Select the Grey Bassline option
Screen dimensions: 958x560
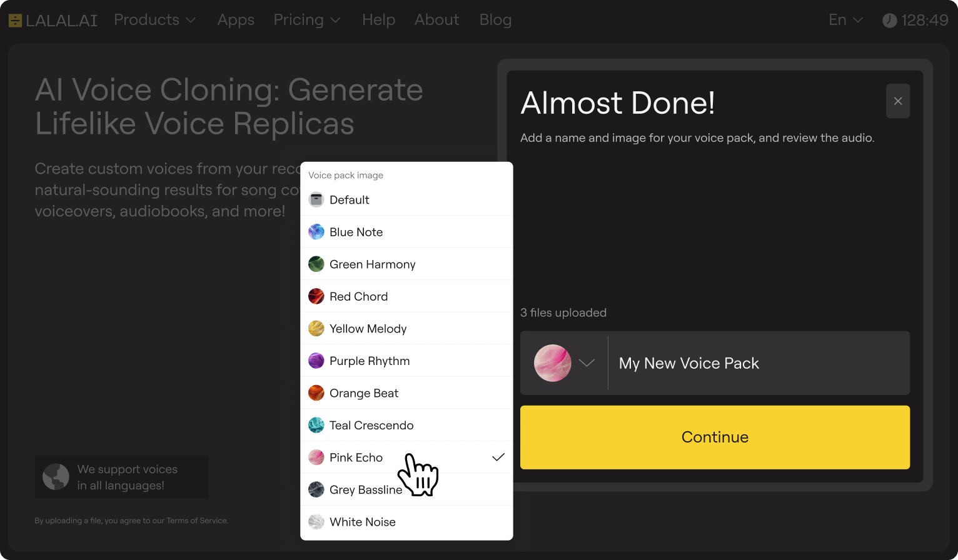pos(316,489)
